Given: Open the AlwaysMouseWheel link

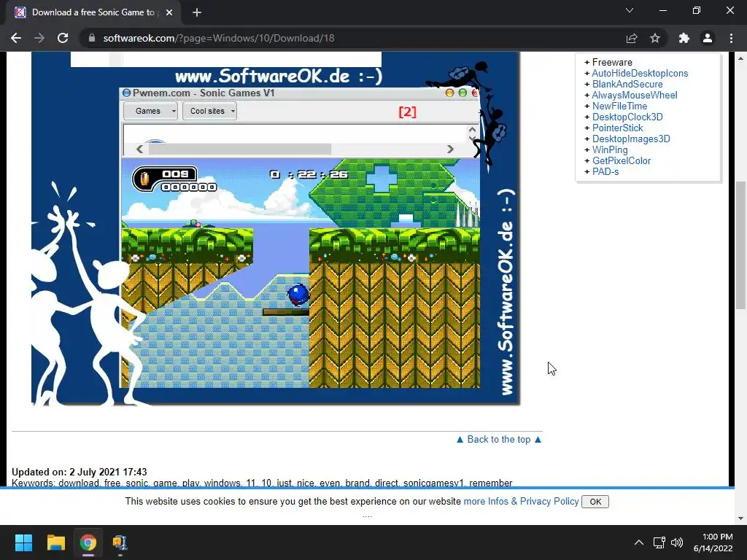Looking at the screenshot, I should point(635,96).
